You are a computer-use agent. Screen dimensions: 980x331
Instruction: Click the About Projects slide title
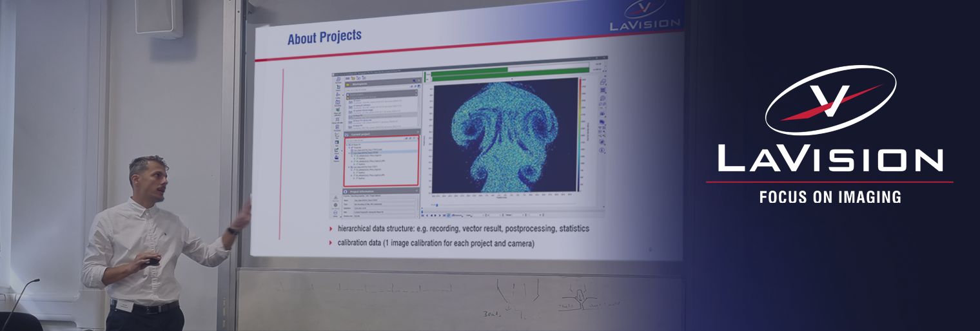pyautogui.click(x=324, y=38)
